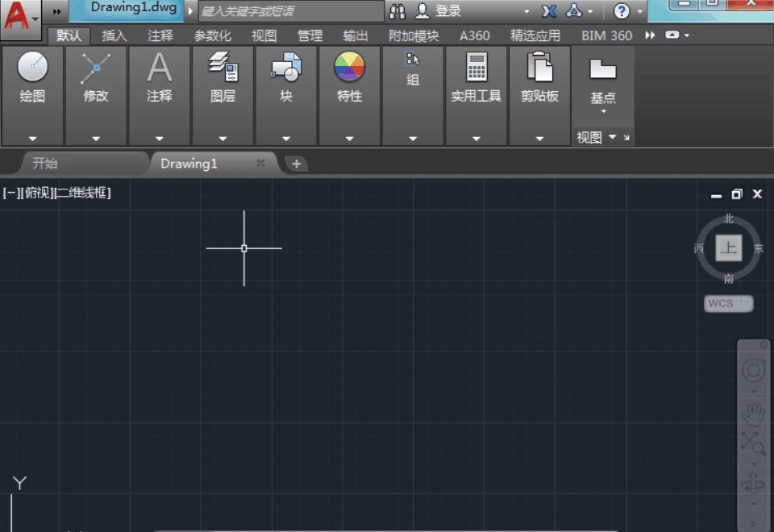Viewport: 774px width, 532px height.
Task: Open the 修改 (Modify) panel icon
Action: pos(96,69)
